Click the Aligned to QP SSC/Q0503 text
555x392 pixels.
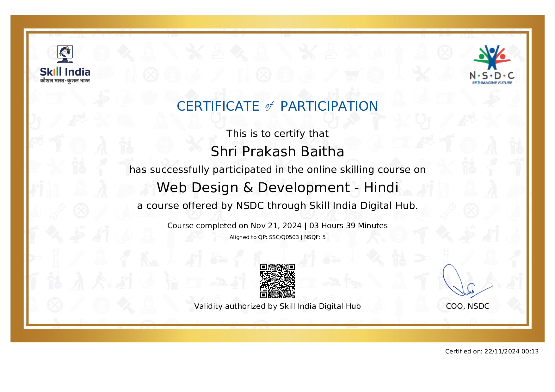277,237
